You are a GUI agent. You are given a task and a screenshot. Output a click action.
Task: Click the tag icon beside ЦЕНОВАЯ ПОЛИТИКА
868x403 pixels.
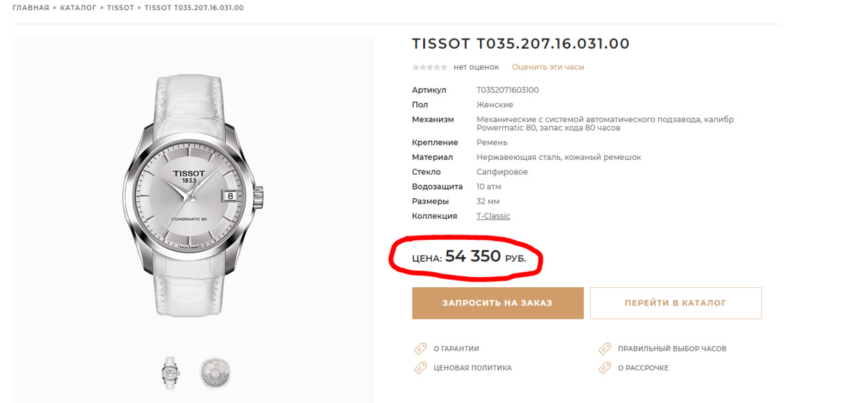[420, 368]
